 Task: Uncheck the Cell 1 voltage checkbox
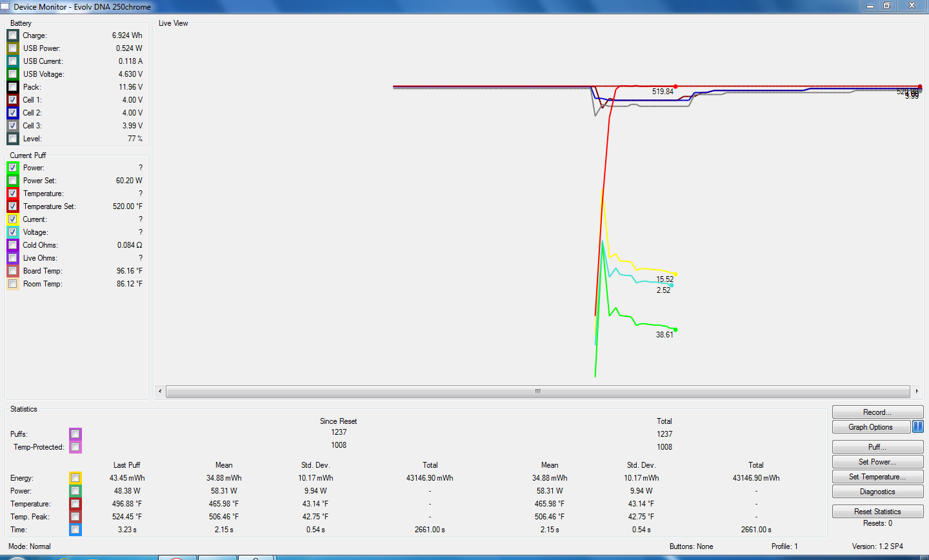13,100
